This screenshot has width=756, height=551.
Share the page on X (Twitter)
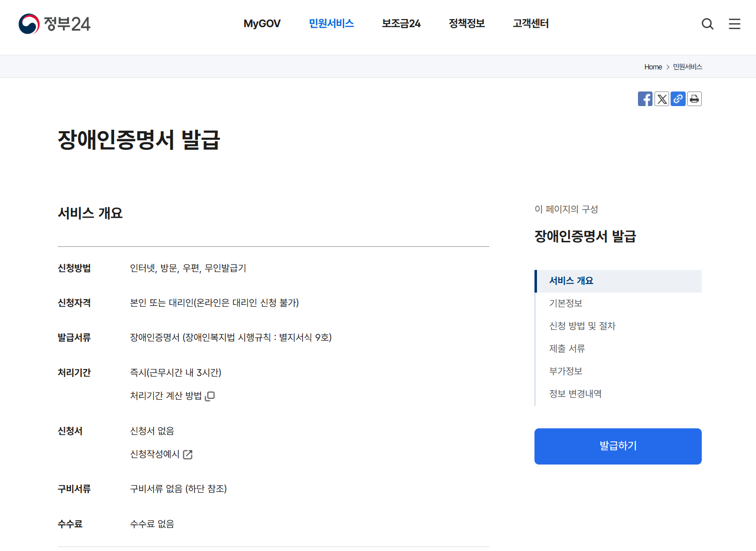(x=662, y=99)
